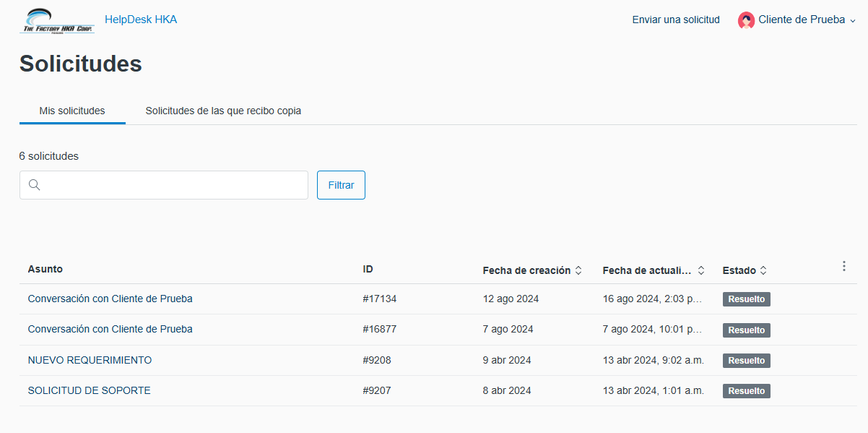Open the three-dot column options menu
The width and height of the screenshot is (868, 433).
click(x=843, y=267)
